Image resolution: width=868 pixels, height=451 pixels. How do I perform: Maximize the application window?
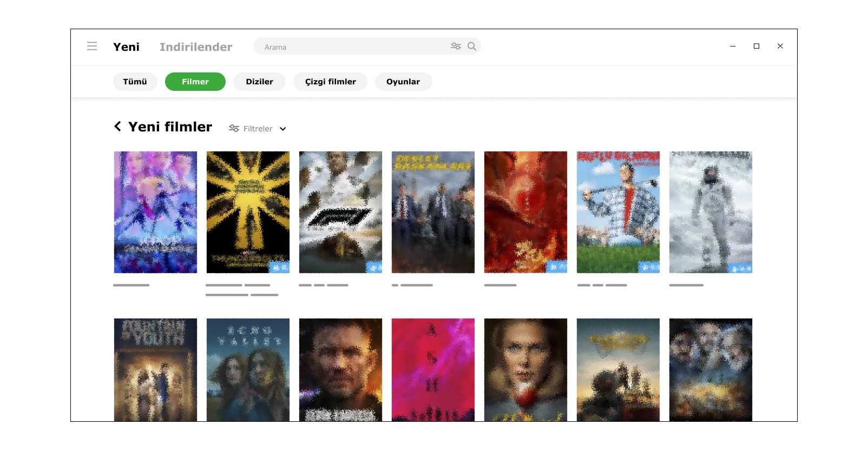click(x=757, y=47)
